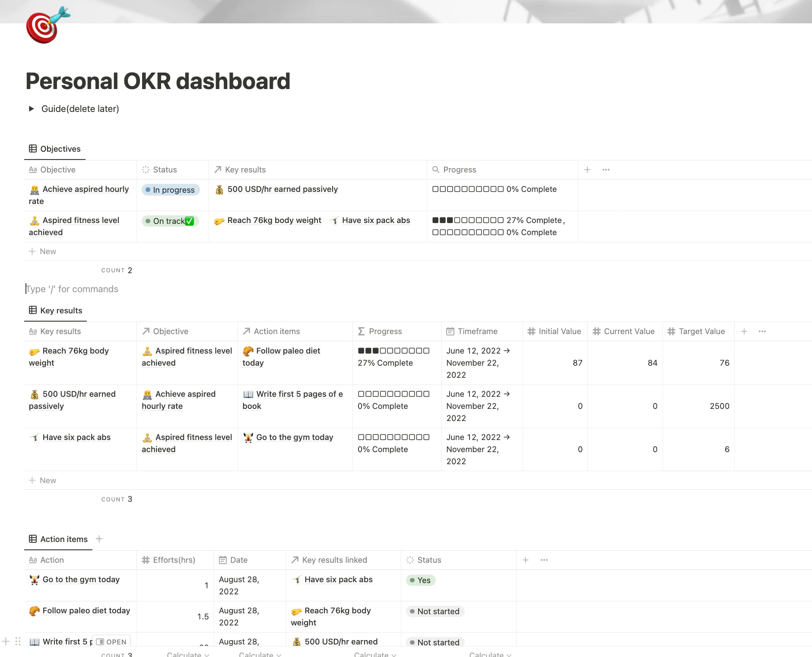Open the Key results table ••• options menu
812x657 pixels.
point(762,331)
